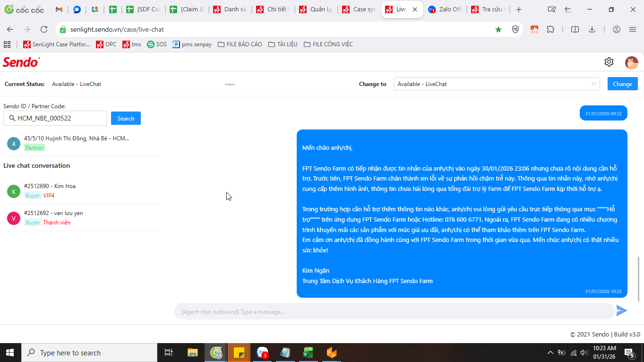Open the Windows notification center

[630, 353]
